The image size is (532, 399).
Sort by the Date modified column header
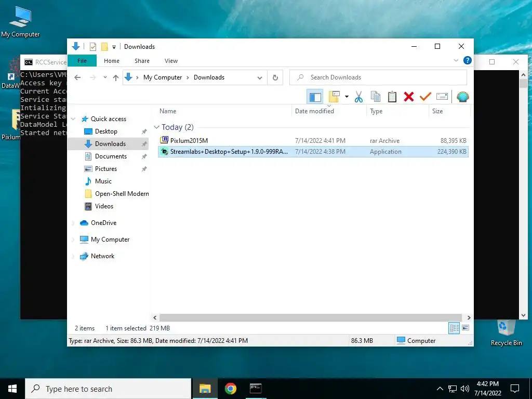point(329,111)
